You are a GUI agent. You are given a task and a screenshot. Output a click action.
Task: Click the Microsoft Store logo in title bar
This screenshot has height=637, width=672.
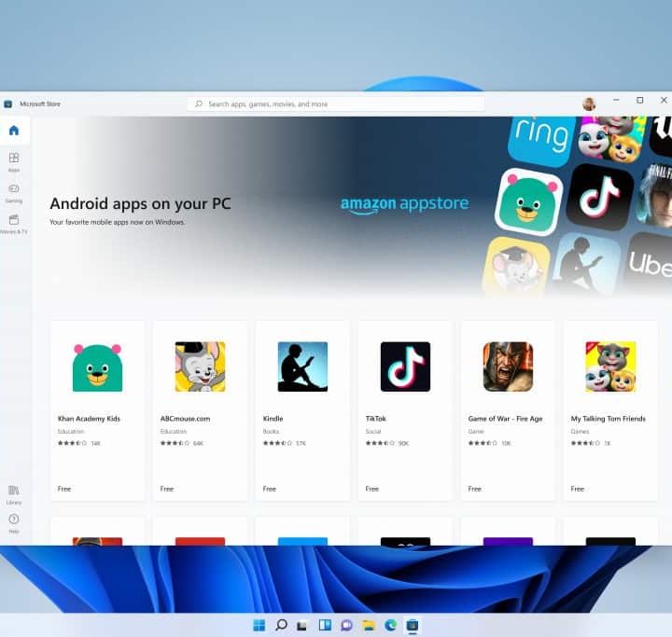tap(7, 104)
